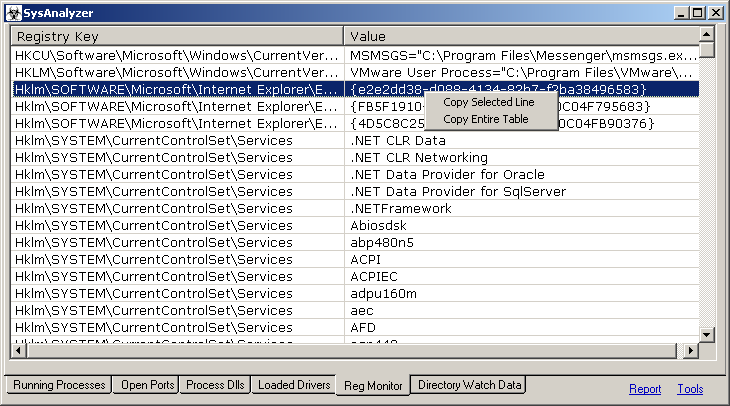Click horizontal scrollbar right arrow
The height and width of the screenshot is (406, 730).
691,350
